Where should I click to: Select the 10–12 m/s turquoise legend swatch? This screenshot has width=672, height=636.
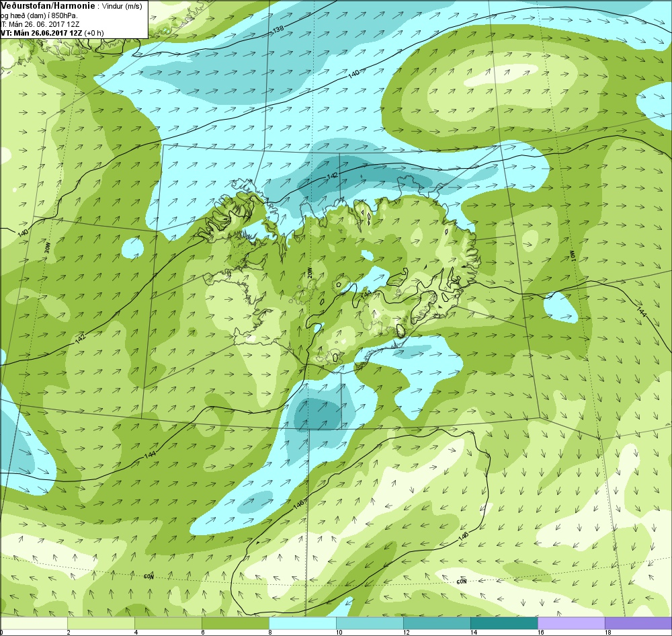[x=370, y=623]
